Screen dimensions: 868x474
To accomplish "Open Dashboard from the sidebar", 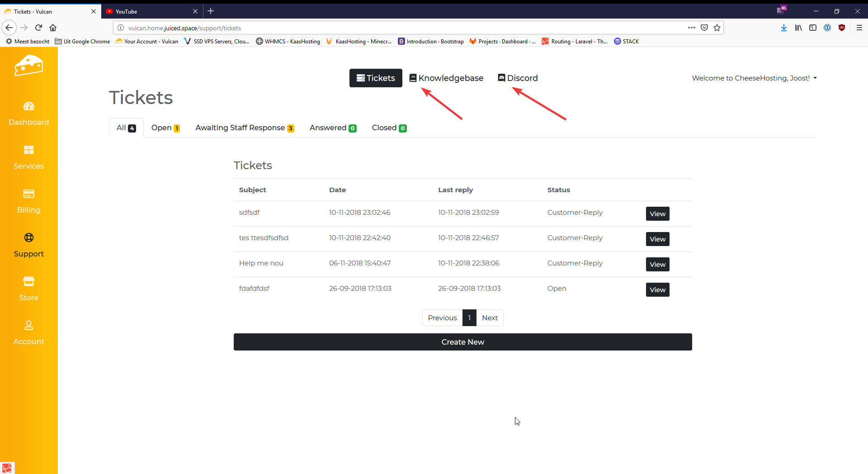I will 28,114.
